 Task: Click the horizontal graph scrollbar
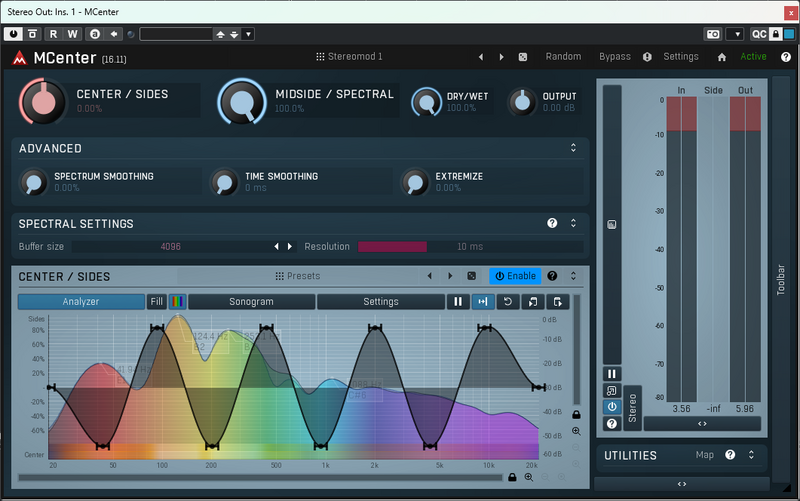pyautogui.click(x=260, y=478)
